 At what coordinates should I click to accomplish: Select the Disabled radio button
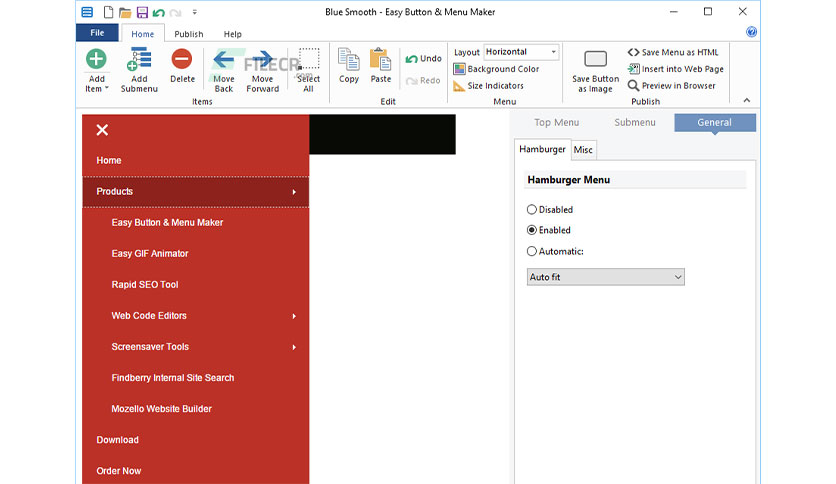point(532,209)
